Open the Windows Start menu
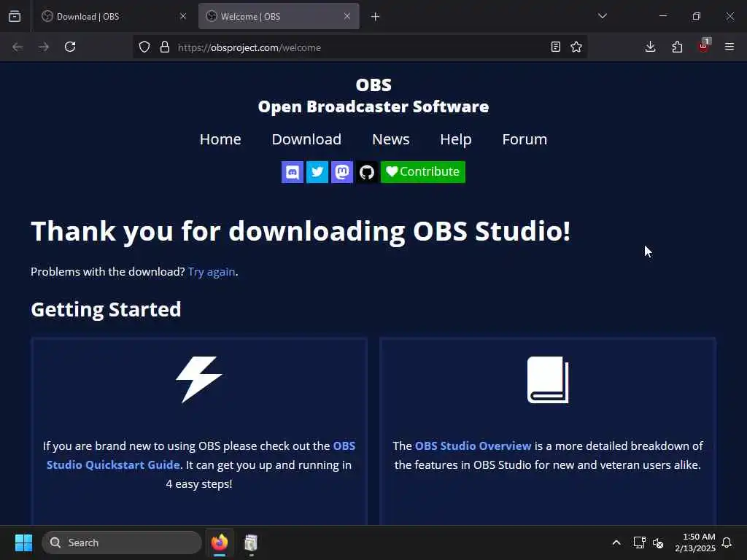 coord(23,542)
